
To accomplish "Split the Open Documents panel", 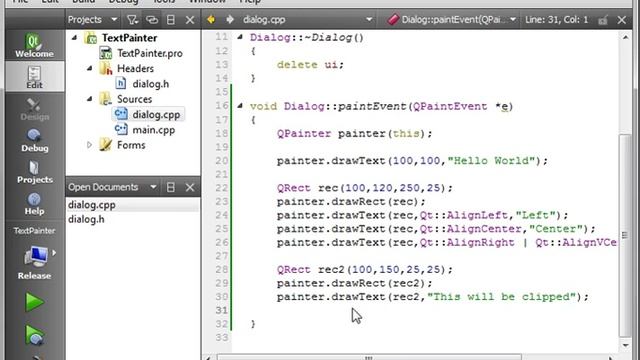I will coord(171,187).
